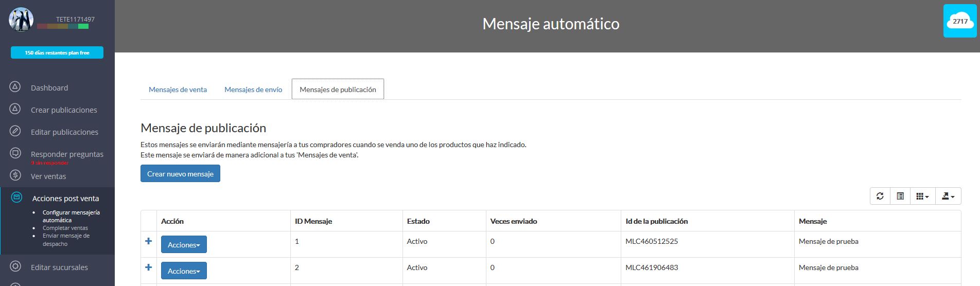This screenshot has width=980, height=286.
Task: Open Configurar mensajería automática submenu link
Action: coord(71,216)
